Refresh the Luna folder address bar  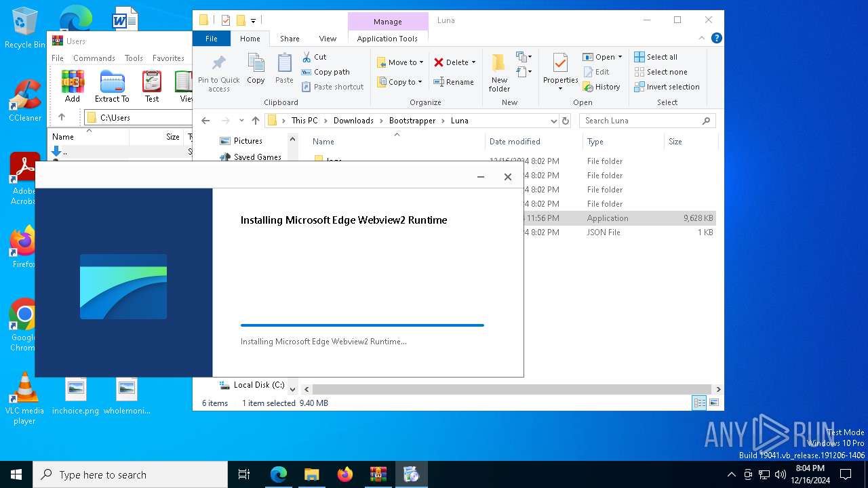tap(566, 121)
